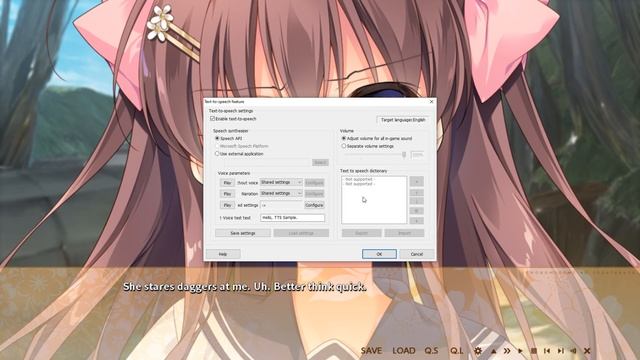Click the square stop icon in game bar
640x360 pixels.
(x=533, y=351)
